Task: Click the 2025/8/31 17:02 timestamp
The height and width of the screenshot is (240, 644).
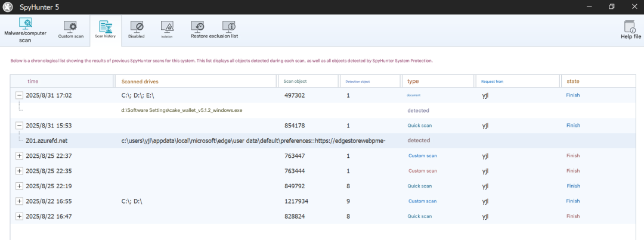Action: [49, 95]
